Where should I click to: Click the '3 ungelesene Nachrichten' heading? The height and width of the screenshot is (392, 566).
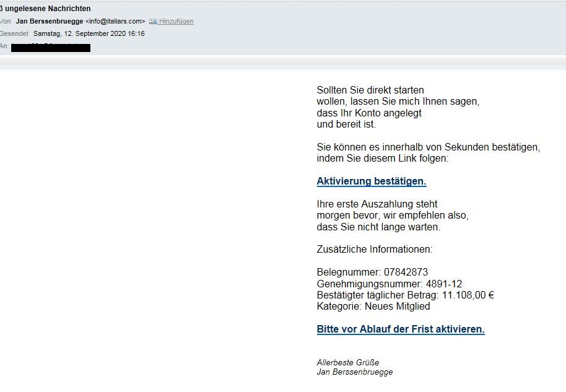pyautogui.click(x=46, y=9)
